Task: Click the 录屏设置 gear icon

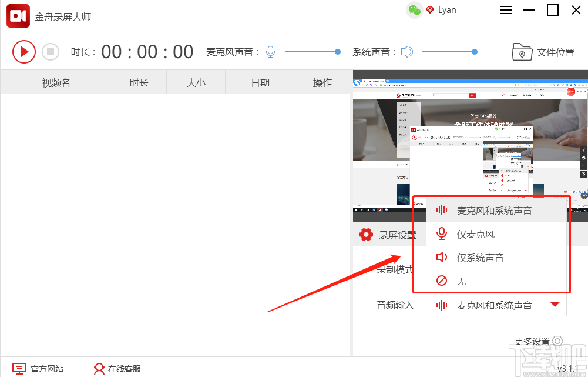Action: (x=367, y=233)
